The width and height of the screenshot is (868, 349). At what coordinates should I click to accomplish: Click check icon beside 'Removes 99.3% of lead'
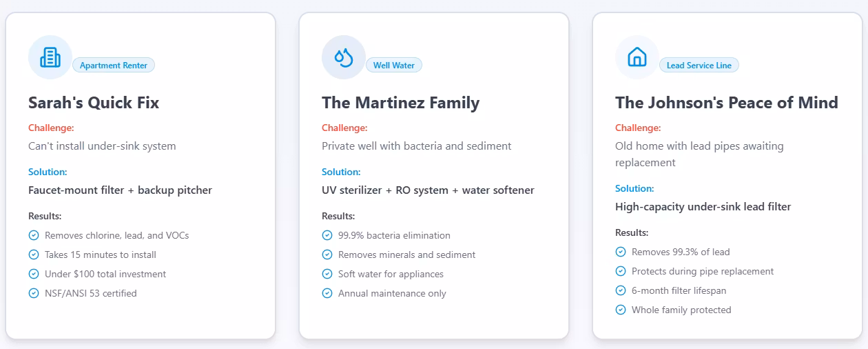click(x=621, y=252)
